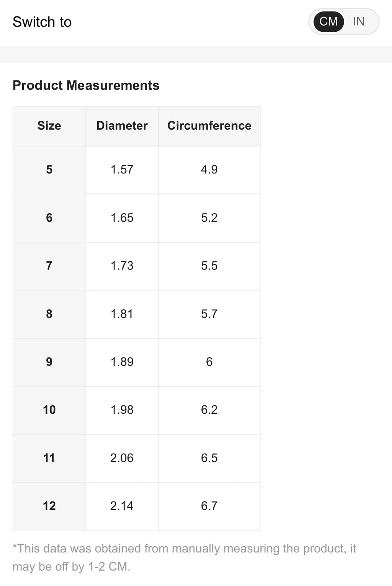392x586 pixels.
Task: Select the size 11 row label
Action: click(x=49, y=458)
